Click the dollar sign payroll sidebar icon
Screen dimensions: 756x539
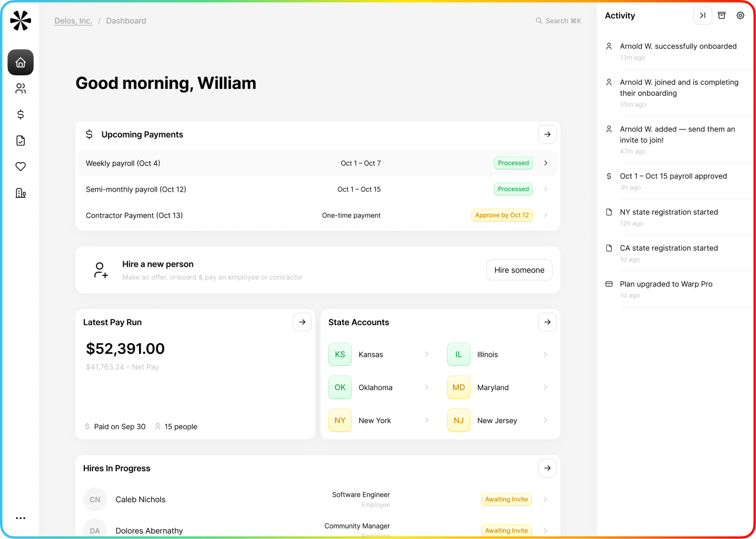[21, 115]
